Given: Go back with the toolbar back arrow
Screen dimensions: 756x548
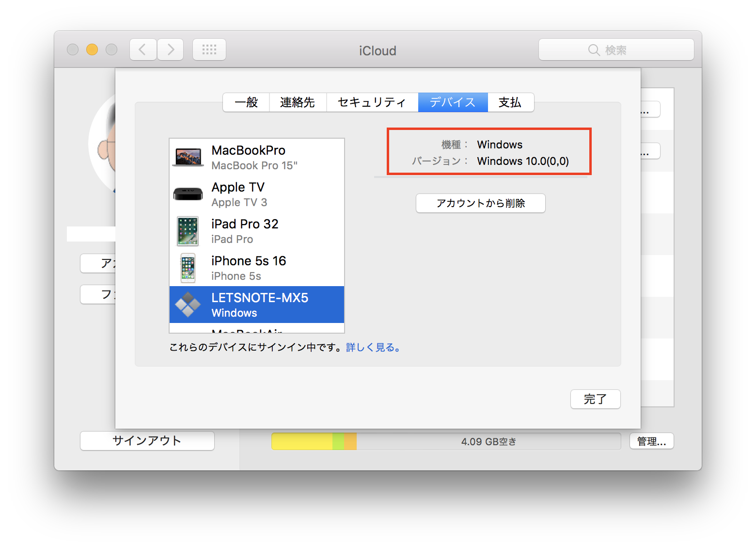Looking at the screenshot, I should [x=143, y=49].
